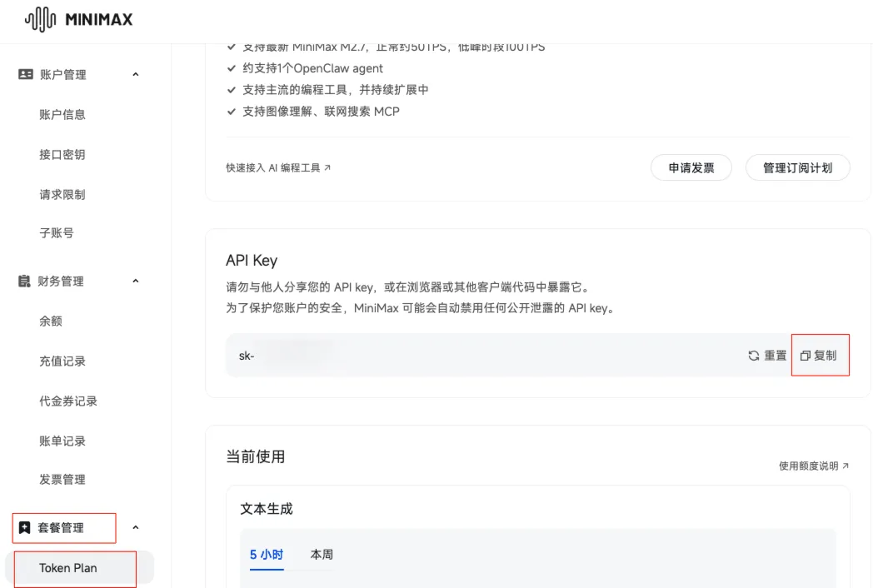
Task: Click the 套餐管理 bookmark icon
Action: [24, 527]
